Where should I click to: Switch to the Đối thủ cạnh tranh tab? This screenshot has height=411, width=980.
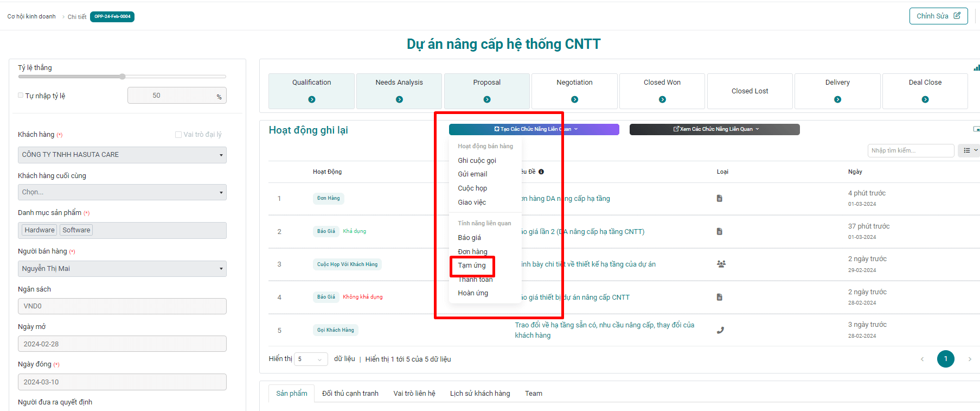point(350,393)
